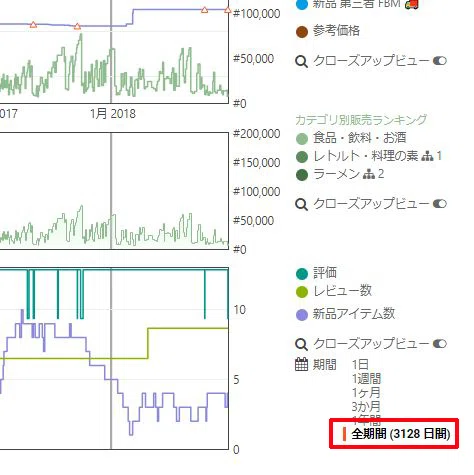Toggle ラーメン legend dot
474x475 pixels.
pyautogui.click(x=302, y=175)
